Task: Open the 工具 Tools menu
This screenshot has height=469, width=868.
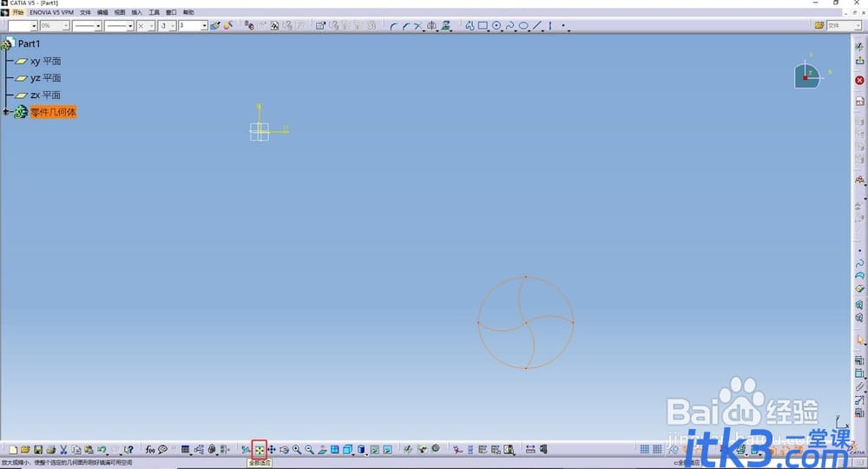Action: pos(154,12)
